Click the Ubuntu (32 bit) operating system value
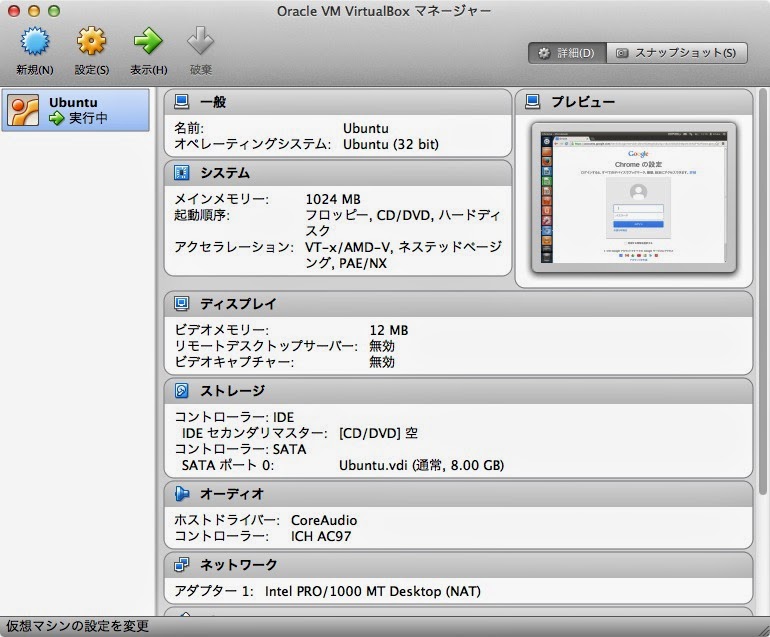 click(x=391, y=144)
